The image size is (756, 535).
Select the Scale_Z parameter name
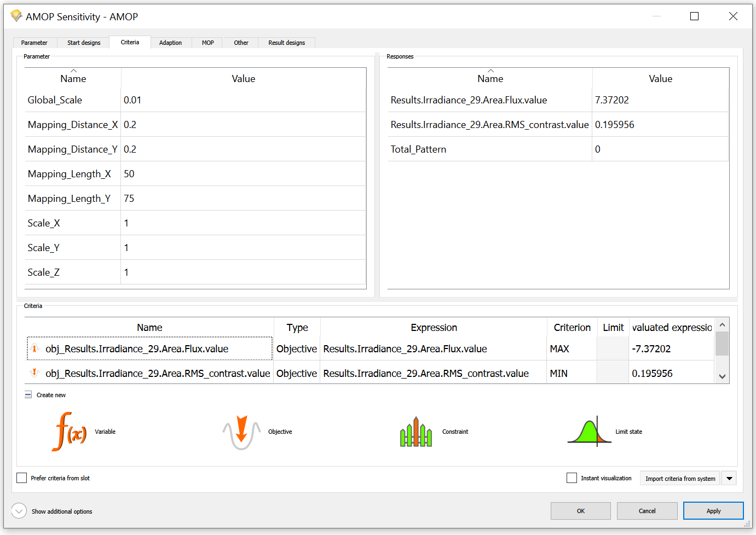click(x=44, y=272)
